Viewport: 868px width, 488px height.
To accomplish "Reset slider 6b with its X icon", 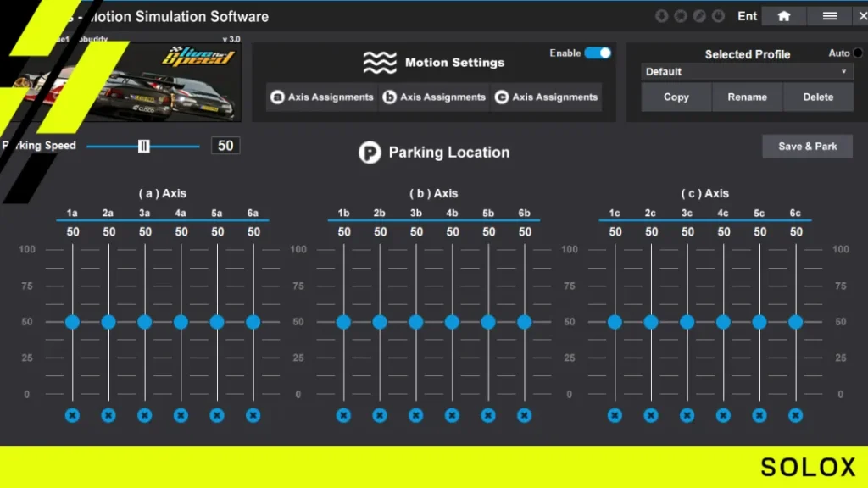I will (x=524, y=415).
